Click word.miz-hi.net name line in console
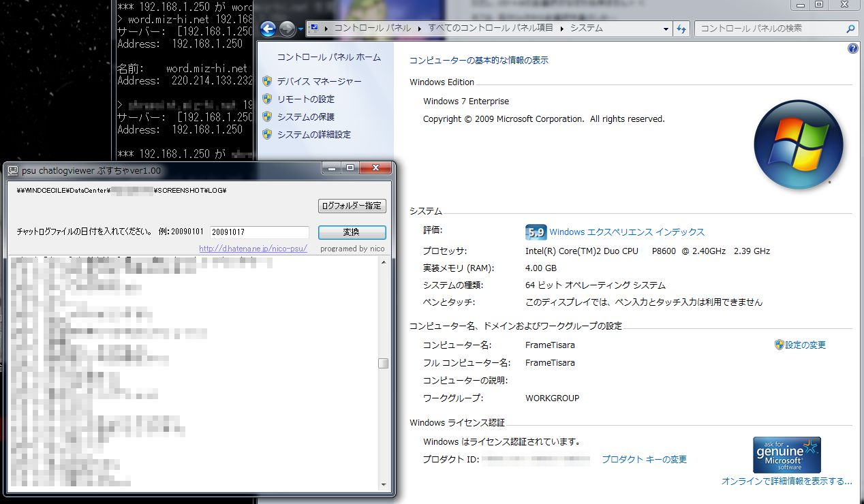The height and width of the screenshot is (504, 864). [x=183, y=69]
